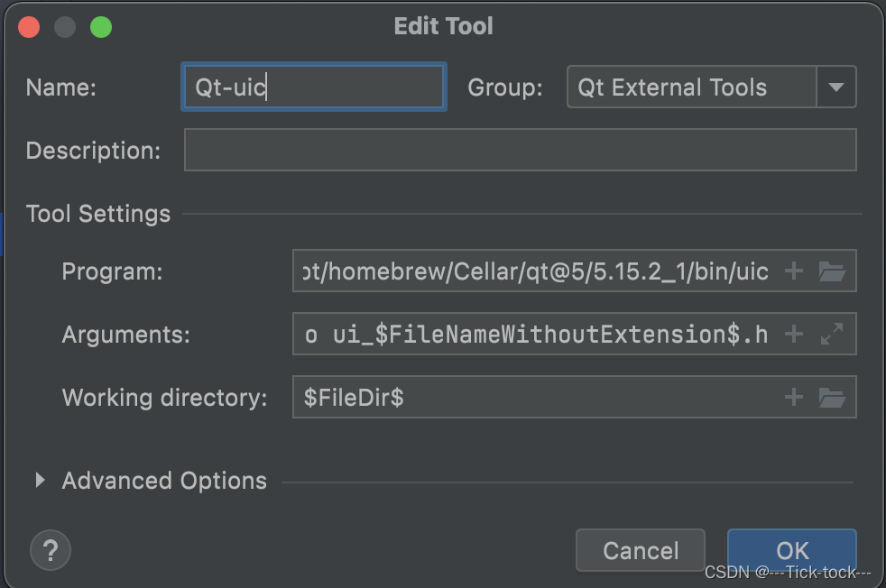The height and width of the screenshot is (588, 886).
Task: Click the green zoom window button
Action: [x=101, y=27]
